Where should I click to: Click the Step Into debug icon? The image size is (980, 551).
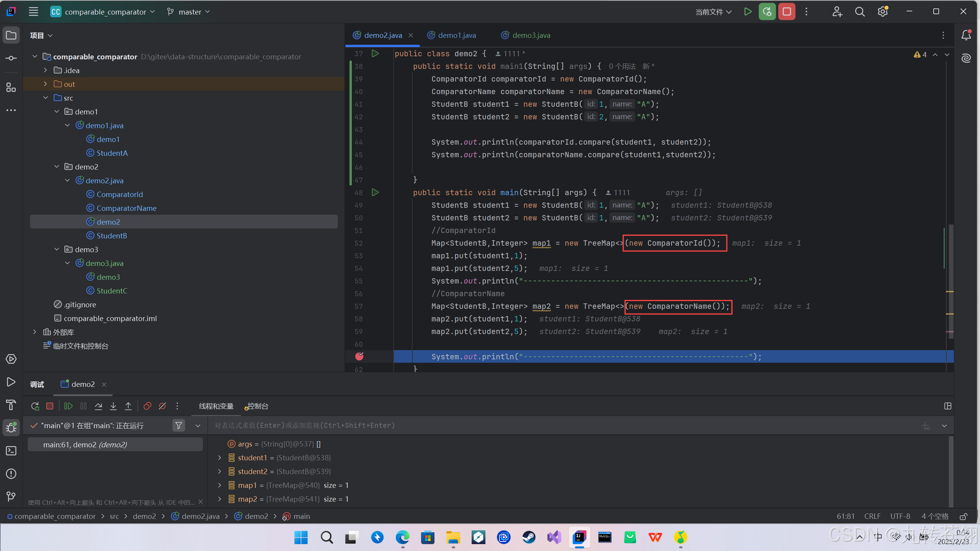coord(113,406)
